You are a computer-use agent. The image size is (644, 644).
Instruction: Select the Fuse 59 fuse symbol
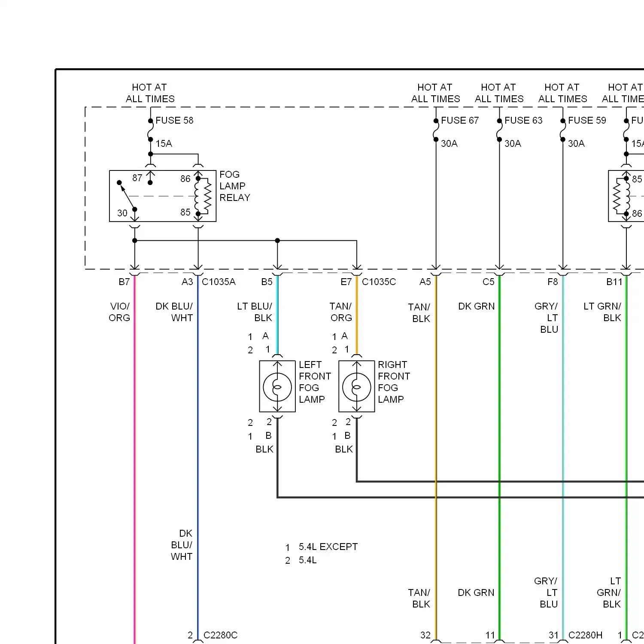[x=563, y=130]
